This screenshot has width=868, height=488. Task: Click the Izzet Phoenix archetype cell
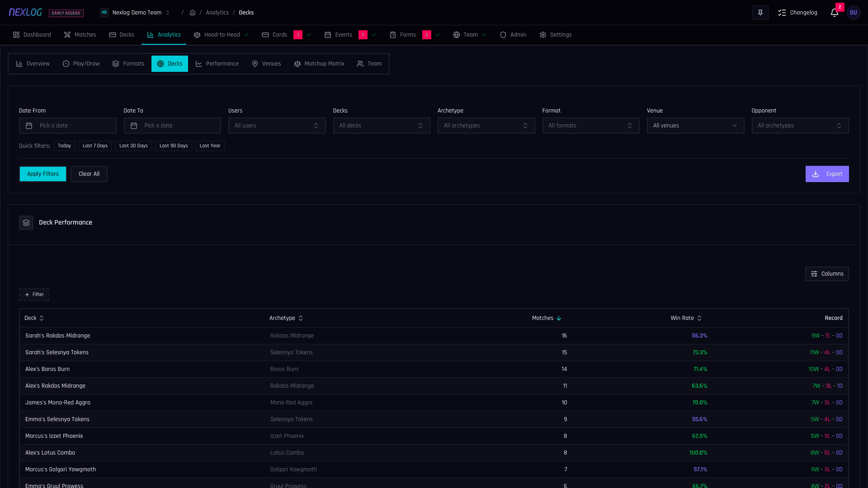(x=287, y=436)
